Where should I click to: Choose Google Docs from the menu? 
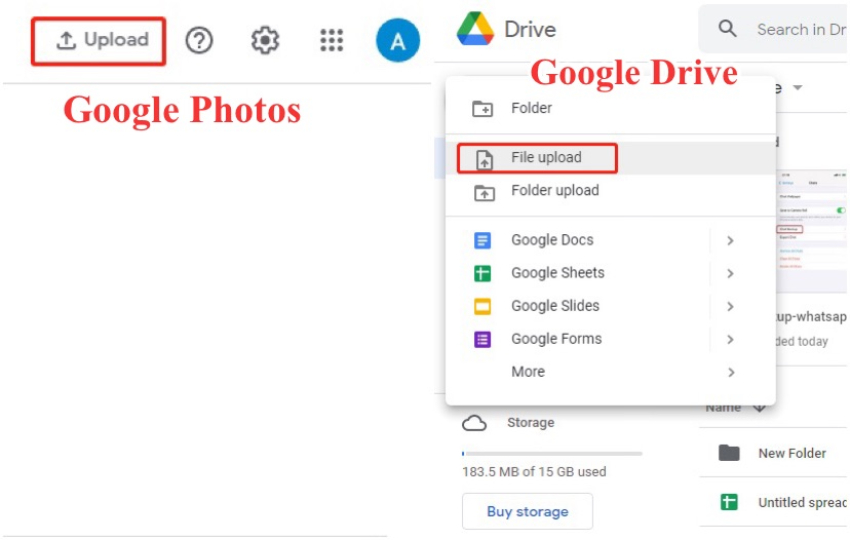coord(610,240)
